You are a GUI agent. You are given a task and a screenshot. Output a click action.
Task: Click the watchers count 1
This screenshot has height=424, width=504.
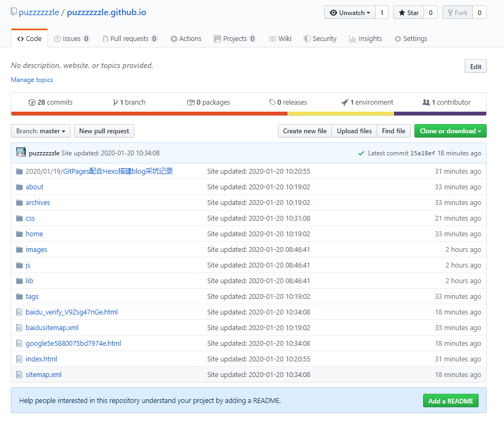tap(382, 12)
